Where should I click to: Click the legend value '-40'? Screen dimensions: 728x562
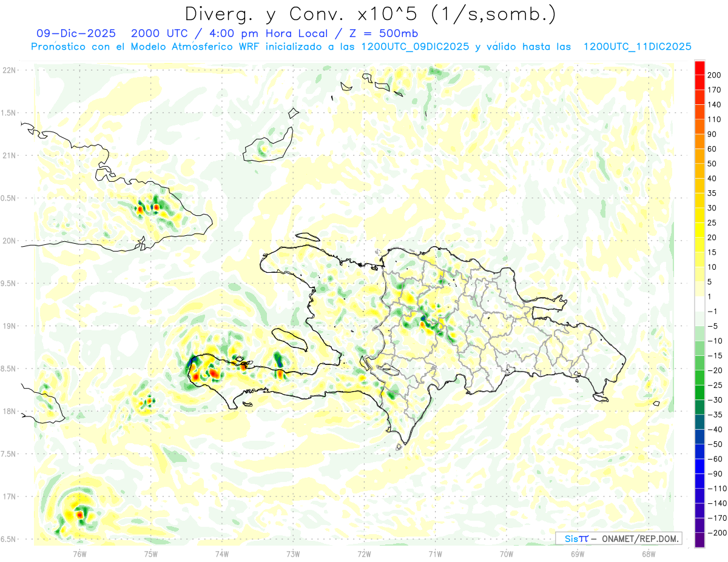click(714, 430)
